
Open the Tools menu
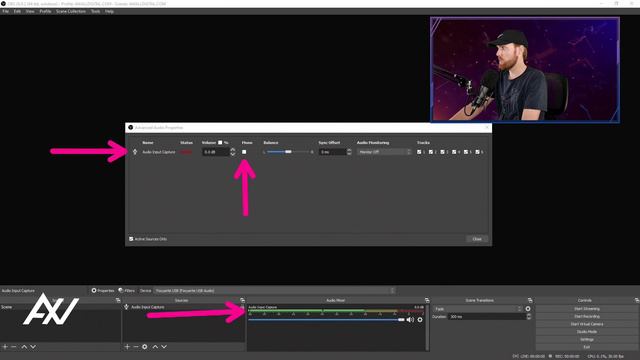96,11
